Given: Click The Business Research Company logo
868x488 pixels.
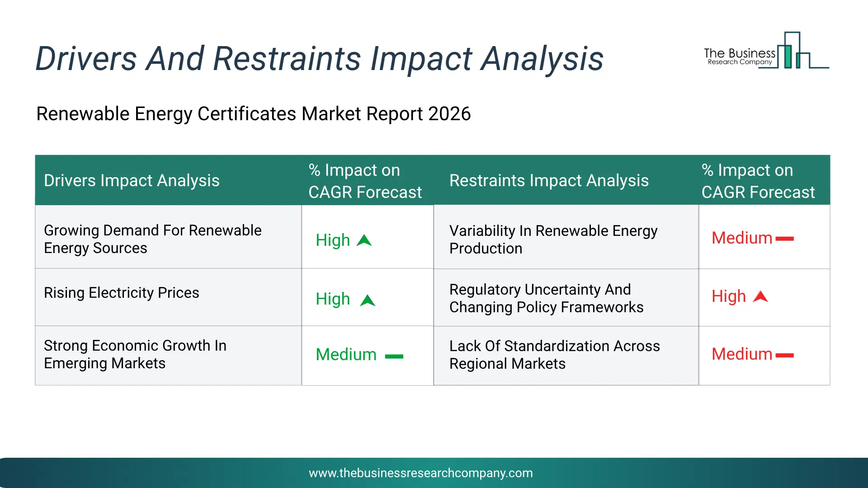Looking at the screenshot, I should tap(766, 50).
